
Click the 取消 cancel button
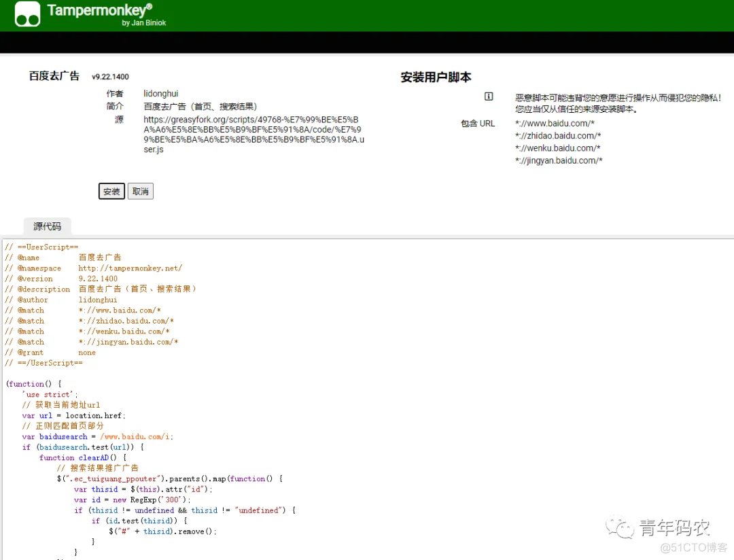click(141, 191)
